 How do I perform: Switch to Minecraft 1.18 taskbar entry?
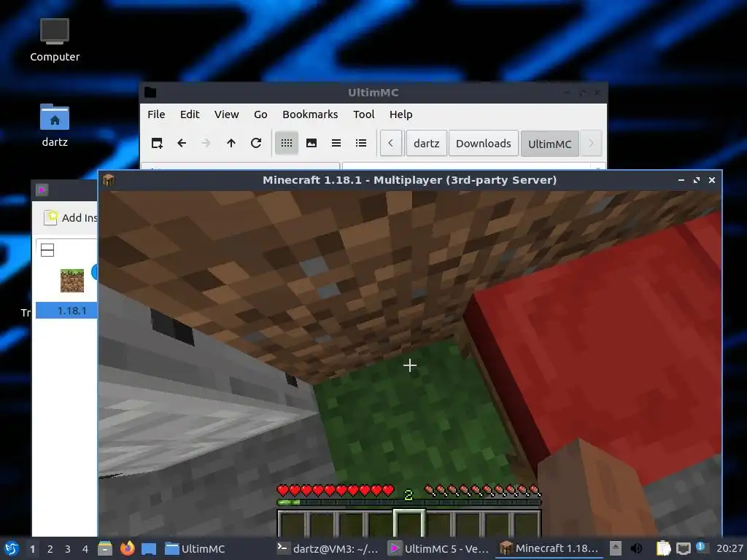[549, 548]
